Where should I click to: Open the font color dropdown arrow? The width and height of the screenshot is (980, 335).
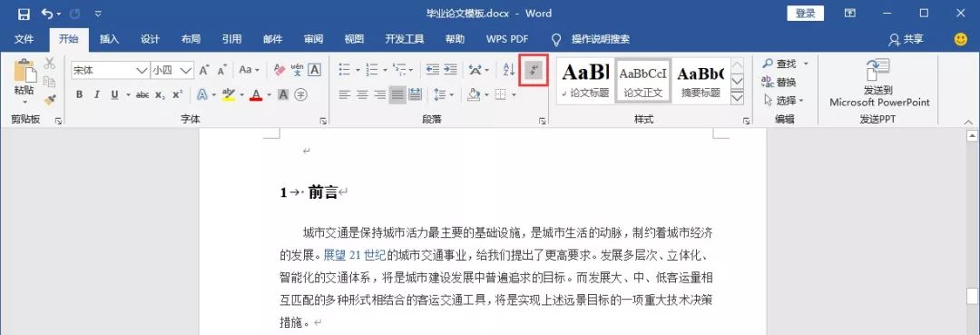[269, 95]
